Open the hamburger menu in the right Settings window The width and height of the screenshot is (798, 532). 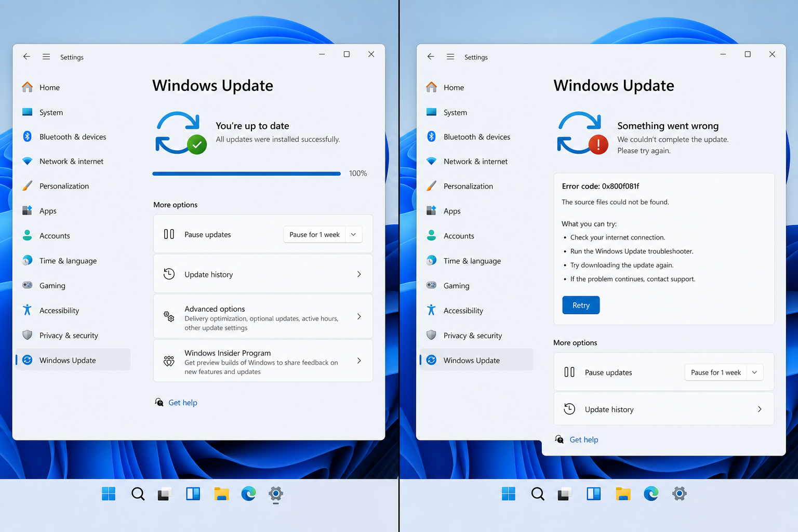coord(450,57)
